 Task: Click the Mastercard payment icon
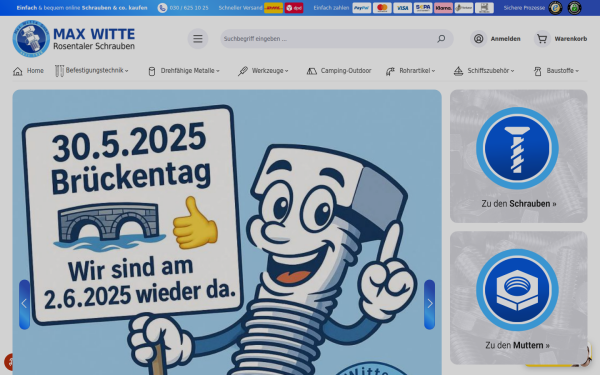click(382, 8)
